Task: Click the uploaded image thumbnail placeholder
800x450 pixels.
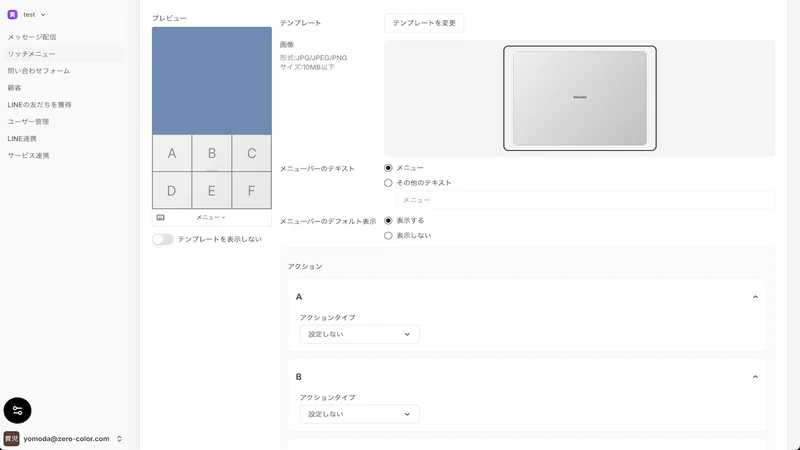Action: [x=580, y=98]
